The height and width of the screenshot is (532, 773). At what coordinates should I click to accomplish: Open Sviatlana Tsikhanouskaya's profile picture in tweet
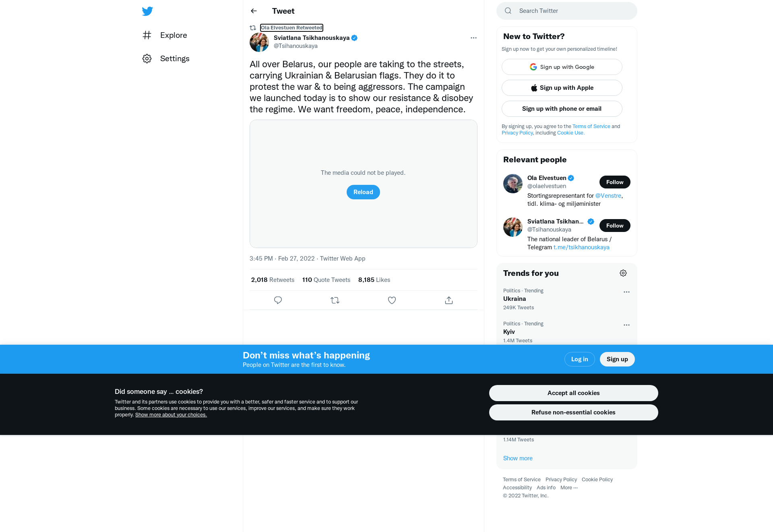tap(259, 42)
